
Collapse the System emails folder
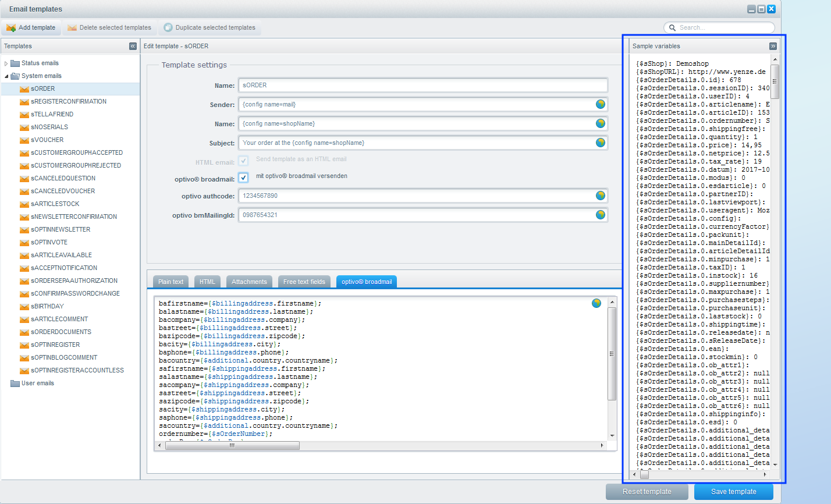tap(6, 76)
